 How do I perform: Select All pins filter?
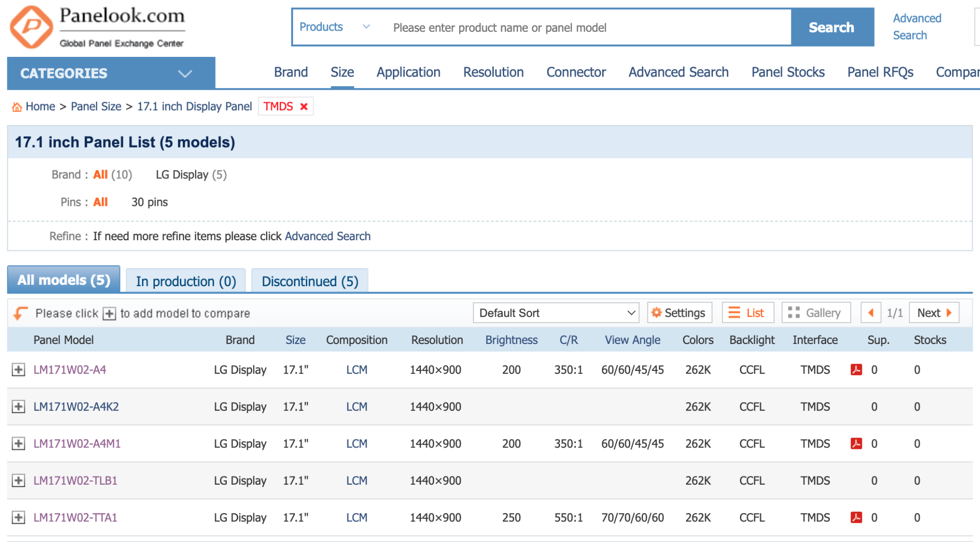(x=100, y=202)
